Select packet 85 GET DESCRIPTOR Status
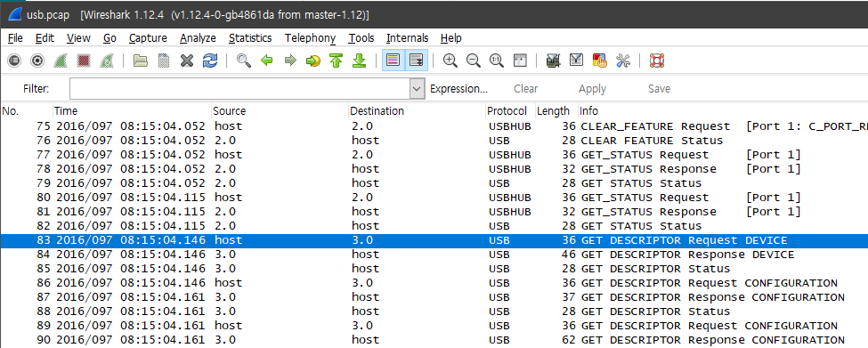The width and height of the screenshot is (868, 348). 434,269
